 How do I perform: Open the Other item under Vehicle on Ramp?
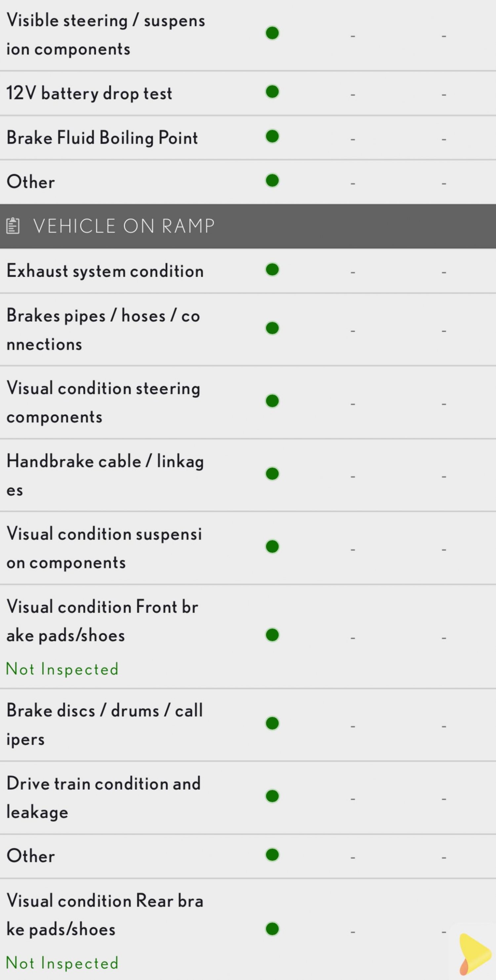click(248, 856)
